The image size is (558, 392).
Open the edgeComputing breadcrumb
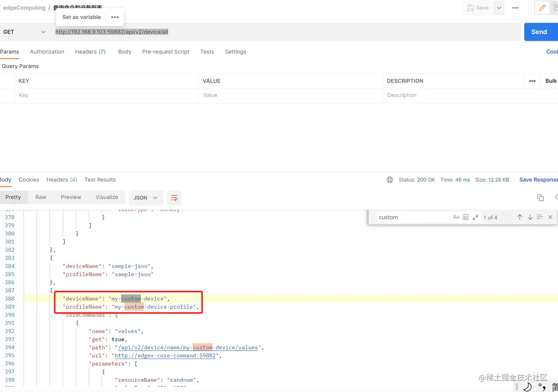coord(24,8)
